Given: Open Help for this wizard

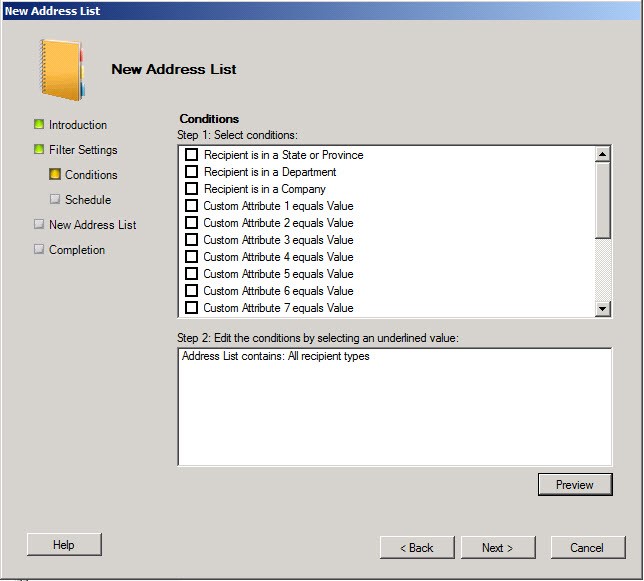Looking at the screenshot, I should click(64, 544).
